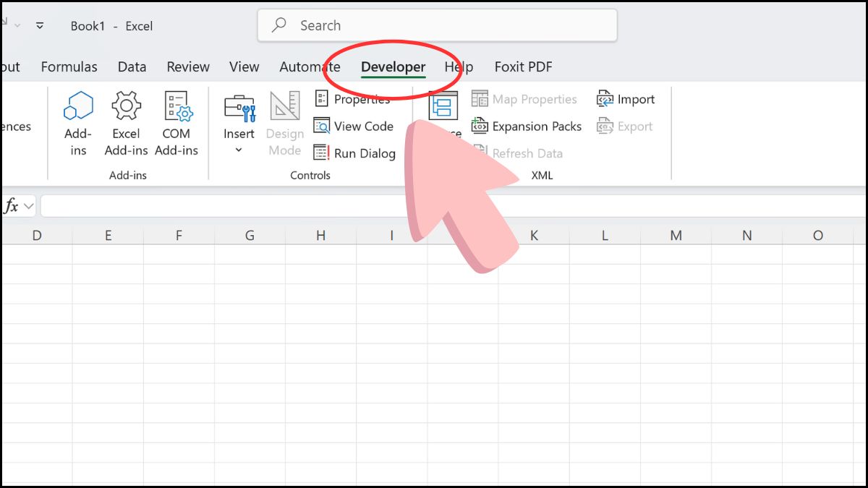Open the fx function dropdown arrow
Image resolution: width=868 pixels, height=488 pixels.
27,205
